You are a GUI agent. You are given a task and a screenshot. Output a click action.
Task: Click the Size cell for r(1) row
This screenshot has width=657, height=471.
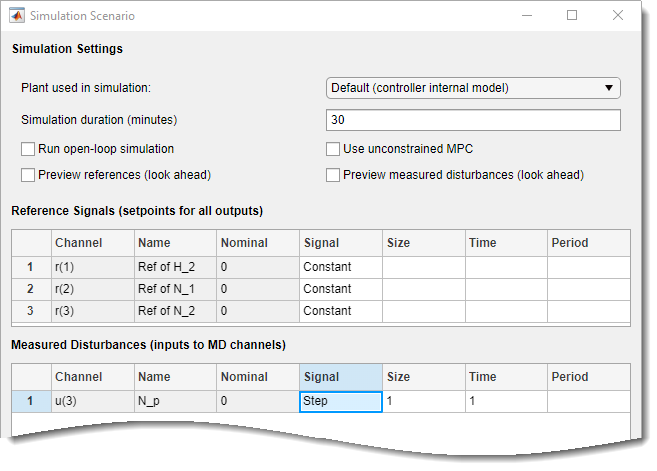(424, 267)
